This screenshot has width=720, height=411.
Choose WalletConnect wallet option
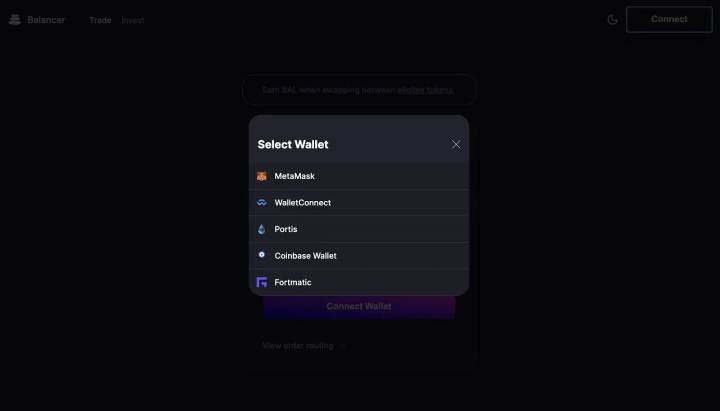tap(359, 203)
